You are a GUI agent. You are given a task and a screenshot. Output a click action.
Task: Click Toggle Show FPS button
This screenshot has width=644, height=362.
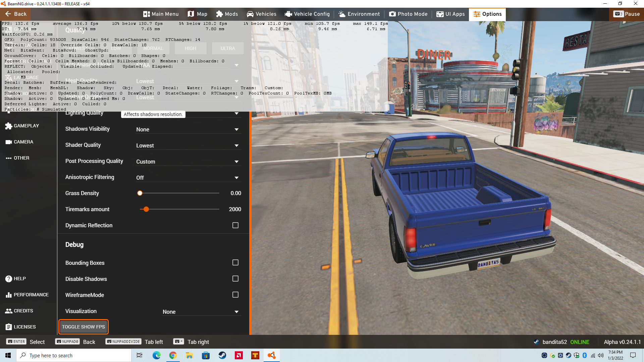84,327
